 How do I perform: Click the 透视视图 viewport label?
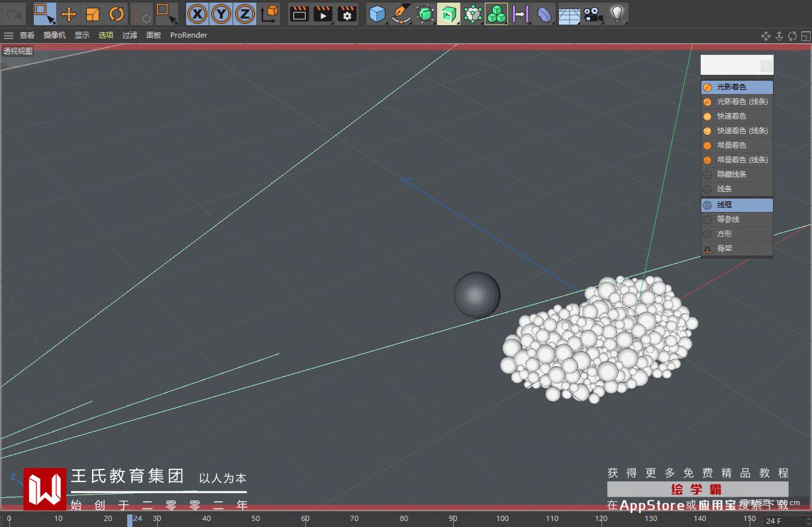click(x=18, y=51)
